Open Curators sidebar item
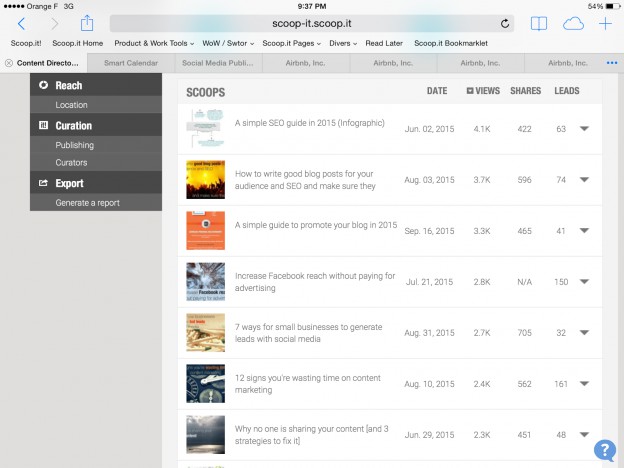This screenshot has width=624, height=468. coord(96,162)
